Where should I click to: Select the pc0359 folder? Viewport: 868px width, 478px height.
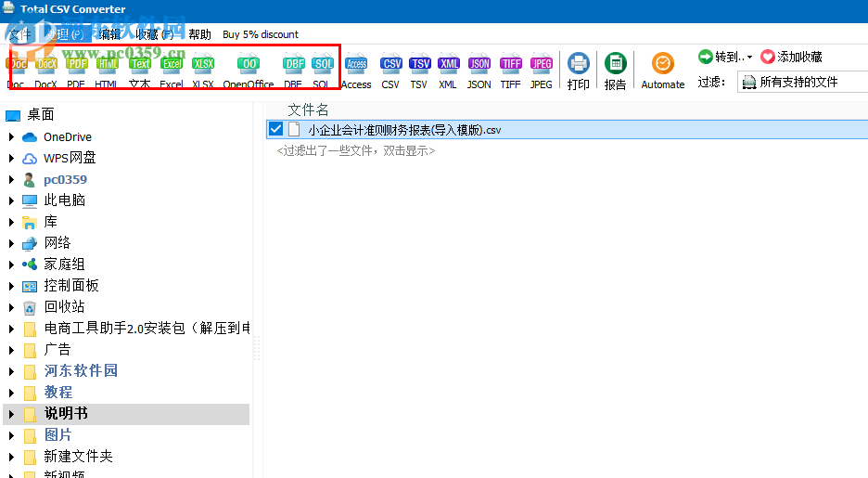pos(65,179)
